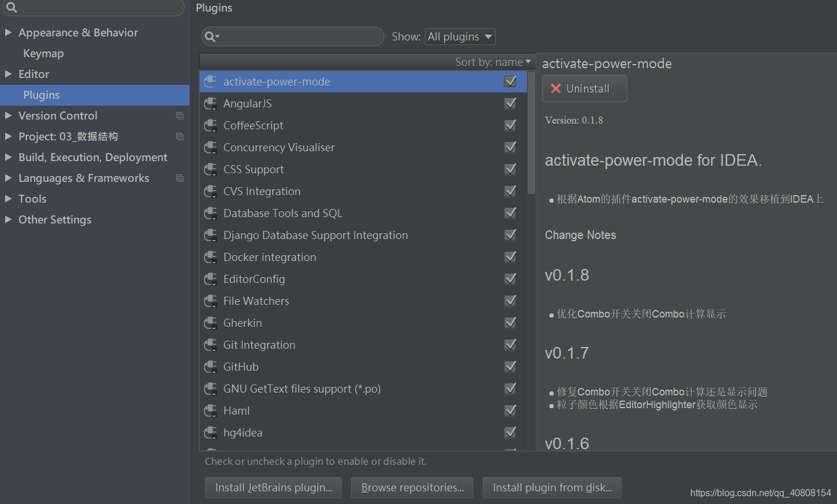The image size is (837, 504).
Task: Expand the Other Settings tree arrow
Action: pos(8,219)
